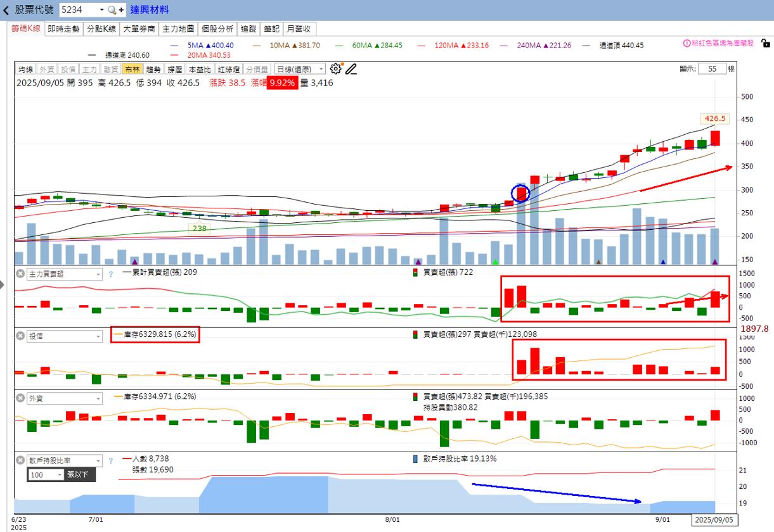
Task: Open the 100 張以下 threshold dropdown
Action: coord(60,475)
